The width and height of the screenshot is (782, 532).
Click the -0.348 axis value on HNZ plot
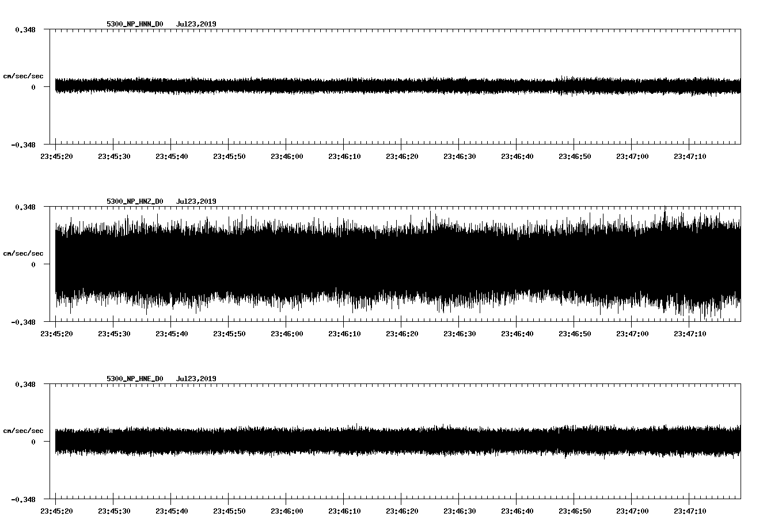coord(23,322)
